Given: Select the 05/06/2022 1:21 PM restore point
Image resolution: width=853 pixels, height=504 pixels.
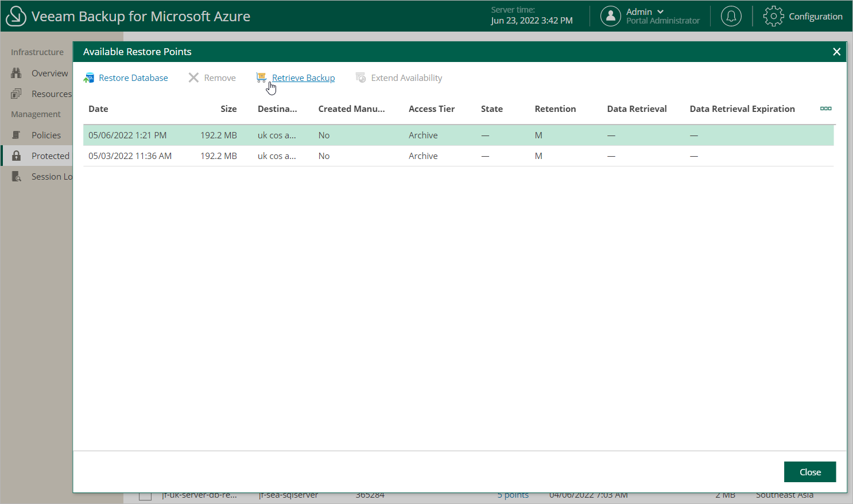Looking at the screenshot, I should pos(127,135).
